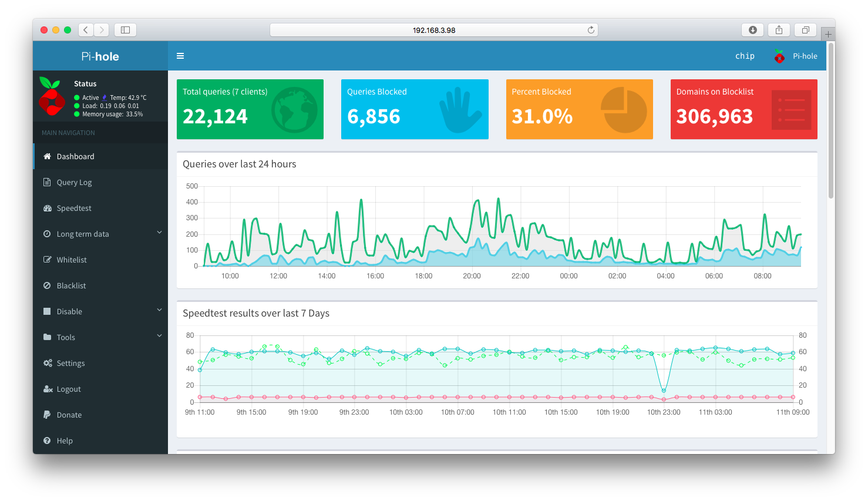The height and width of the screenshot is (501, 868).
Task: Open the Settings page
Action: point(100,363)
